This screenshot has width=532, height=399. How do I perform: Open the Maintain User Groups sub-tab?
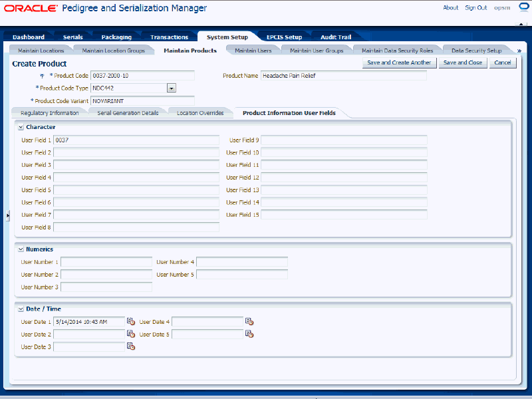[317, 51]
